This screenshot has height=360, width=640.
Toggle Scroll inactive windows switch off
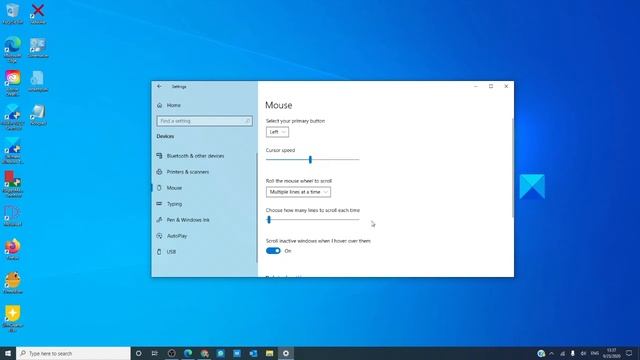point(273,251)
